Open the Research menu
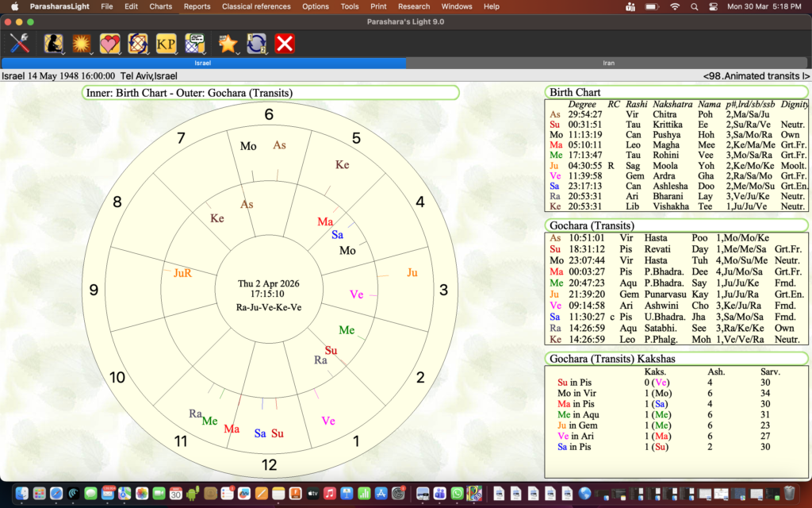 [414, 6]
